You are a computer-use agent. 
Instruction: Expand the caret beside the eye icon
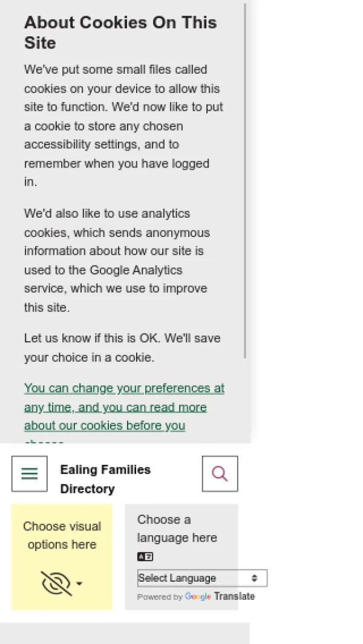[x=79, y=584]
